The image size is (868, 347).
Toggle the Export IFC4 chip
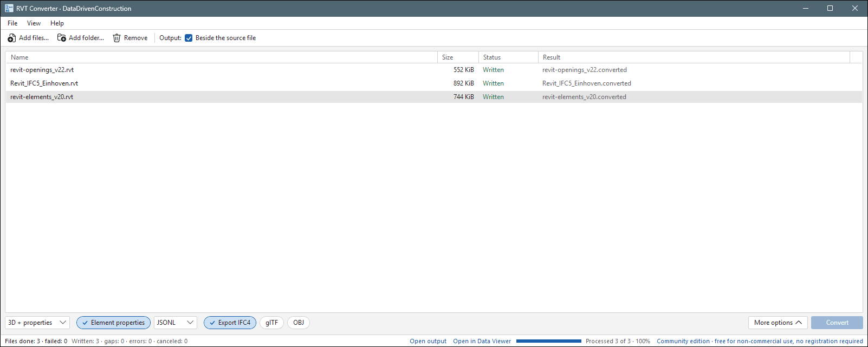[230, 323]
